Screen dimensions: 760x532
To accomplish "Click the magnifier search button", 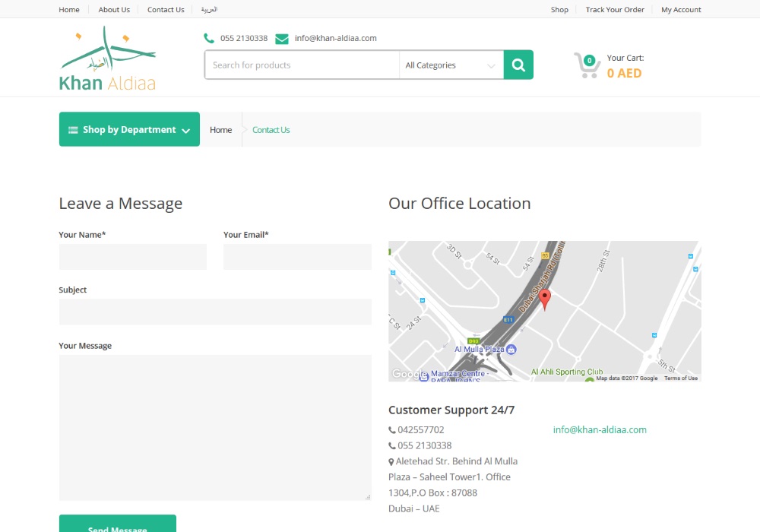I will point(518,65).
